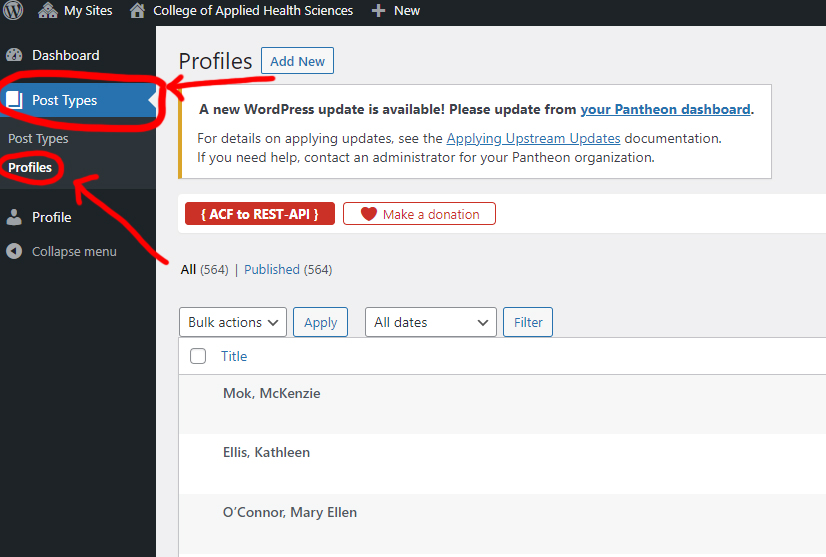Viewport: 826px width, 557px height.
Task: Click the plus icon beside New
Action: pyautogui.click(x=378, y=11)
